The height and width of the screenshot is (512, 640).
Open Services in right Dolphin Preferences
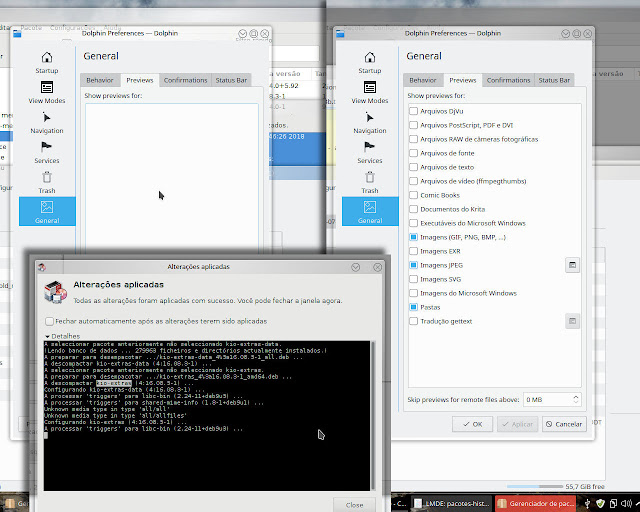point(370,152)
